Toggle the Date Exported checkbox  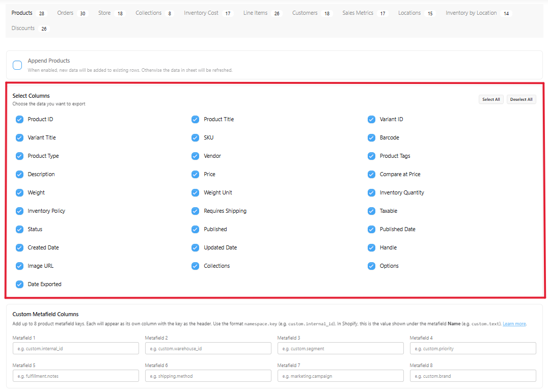pyautogui.click(x=19, y=285)
